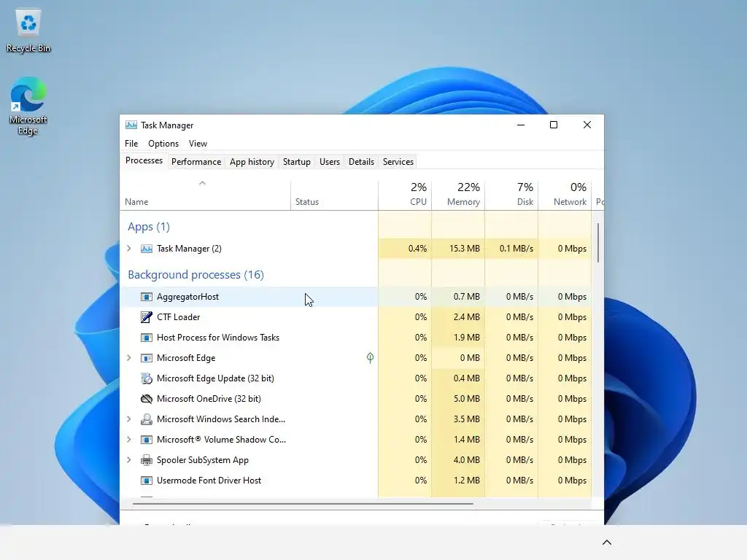This screenshot has height=560, width=747.
Task: Sort by the CPU column header
Action: [405, 195]
